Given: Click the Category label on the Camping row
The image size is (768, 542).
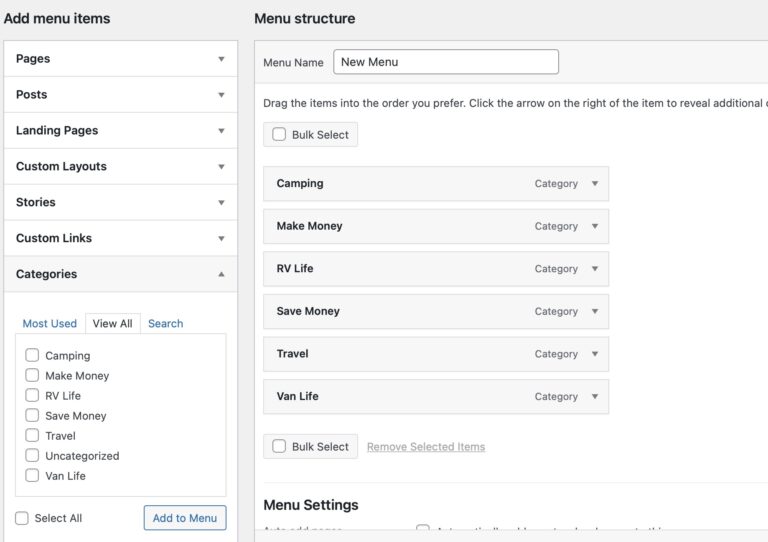Looking at the screenshot, I should 556,184.
